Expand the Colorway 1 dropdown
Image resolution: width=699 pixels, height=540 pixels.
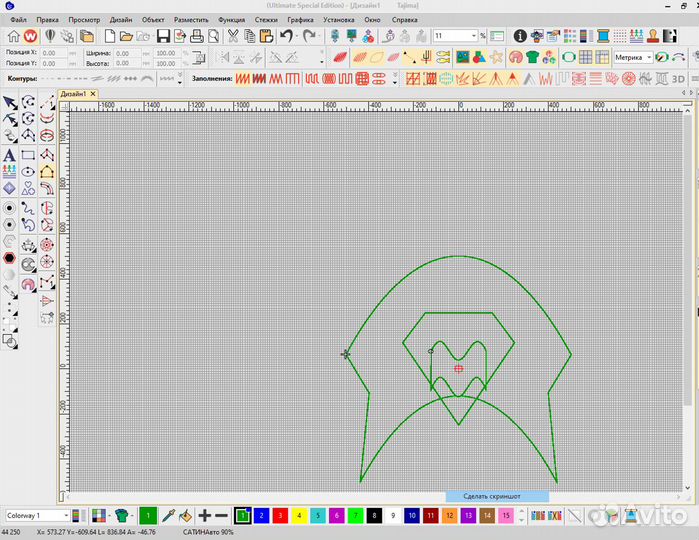(x=66, y=515)
